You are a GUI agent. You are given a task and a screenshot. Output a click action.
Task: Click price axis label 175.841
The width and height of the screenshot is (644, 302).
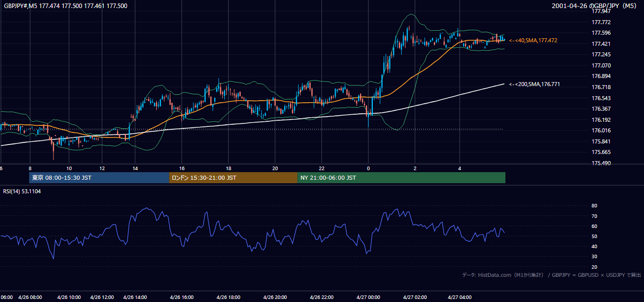(601, 141)
